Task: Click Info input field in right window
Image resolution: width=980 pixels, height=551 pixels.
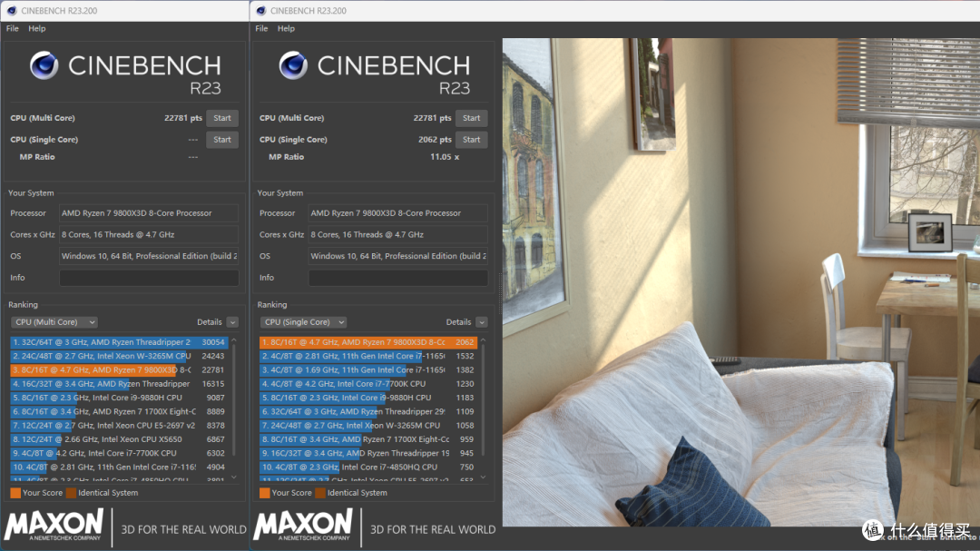Action: coord(398,278)
